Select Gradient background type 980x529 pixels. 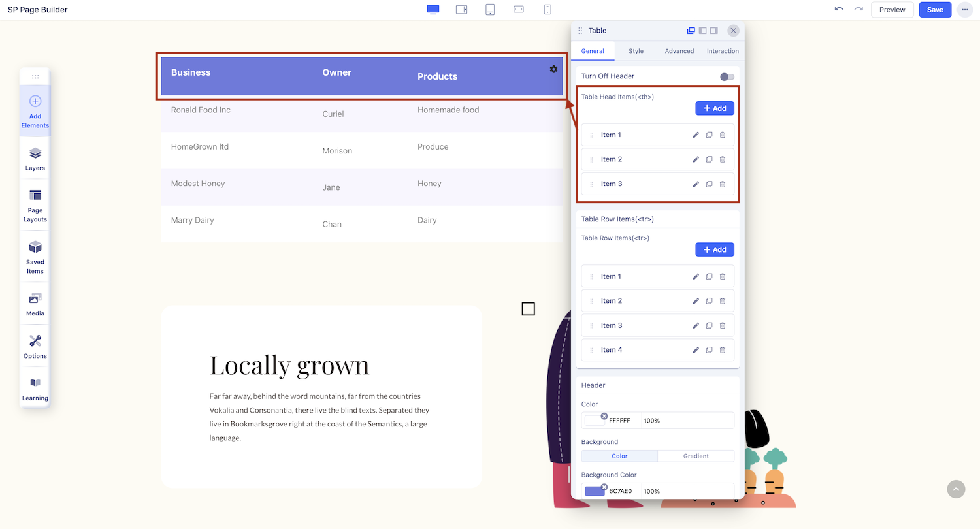click(696, 456)
